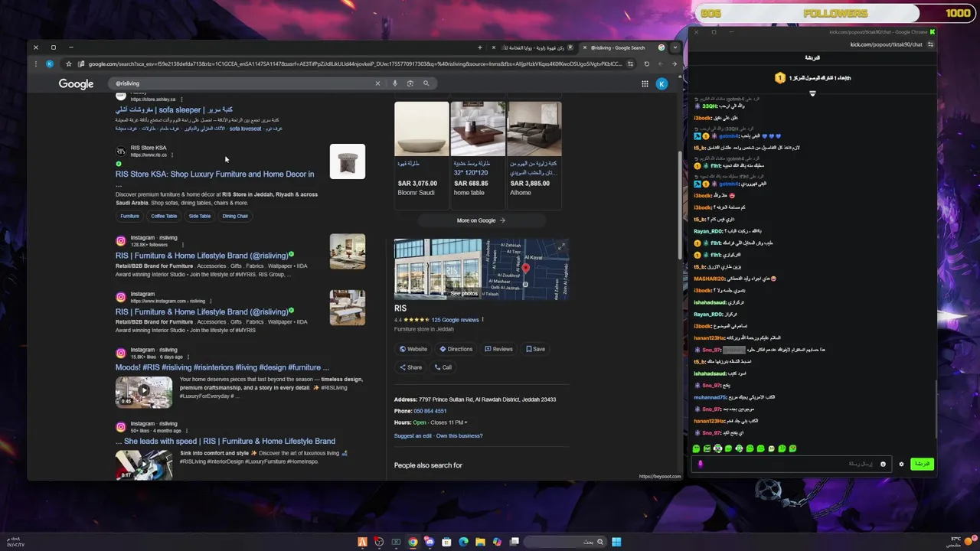The height and width of the screenshot is (551, 980).
Task: Open the RIS location map thumbnail
Action: (525, 269)
